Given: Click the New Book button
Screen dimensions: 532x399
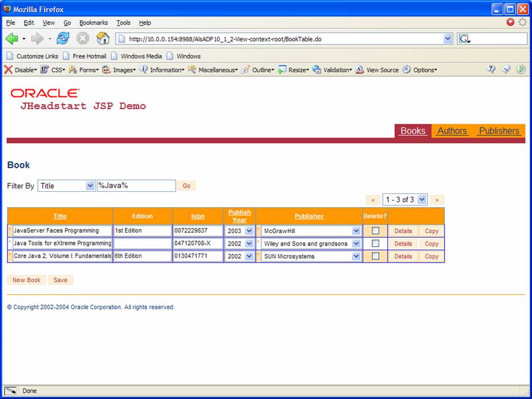Looking at the screenshot, I should click(x=26, y=281).
